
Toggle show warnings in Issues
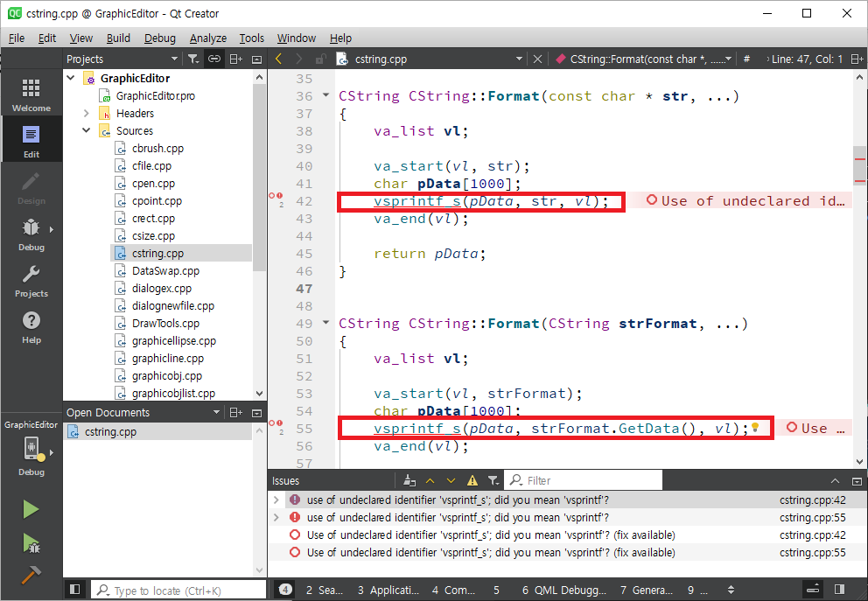[x=472, y=480]
